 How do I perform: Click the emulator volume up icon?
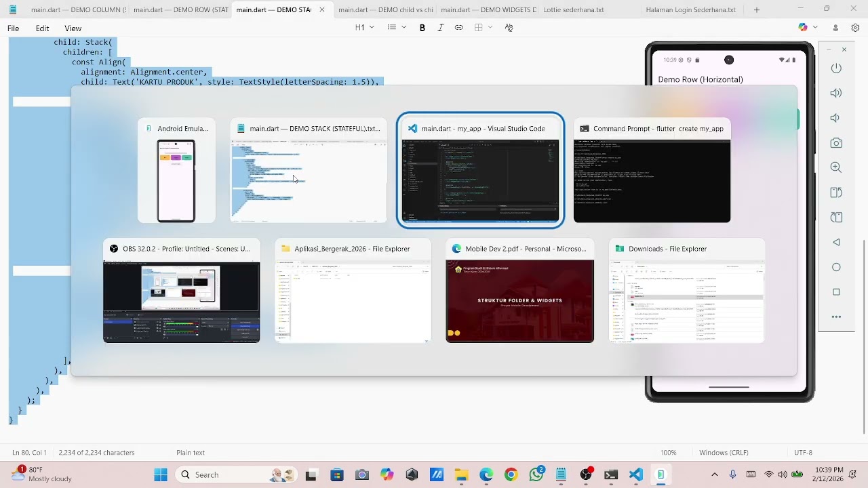click(836, 93)
